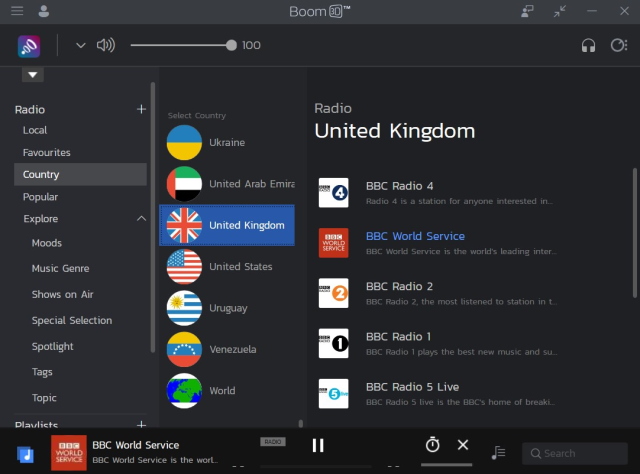The width and height of the screenshot is (640, 474).
Task: Click the RADIO badge label
Action: tap(273, 442)
